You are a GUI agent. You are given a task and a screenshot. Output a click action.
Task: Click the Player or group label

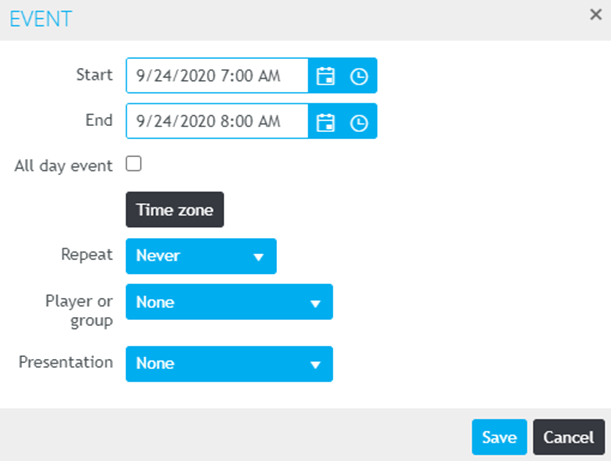click(79, 309)
